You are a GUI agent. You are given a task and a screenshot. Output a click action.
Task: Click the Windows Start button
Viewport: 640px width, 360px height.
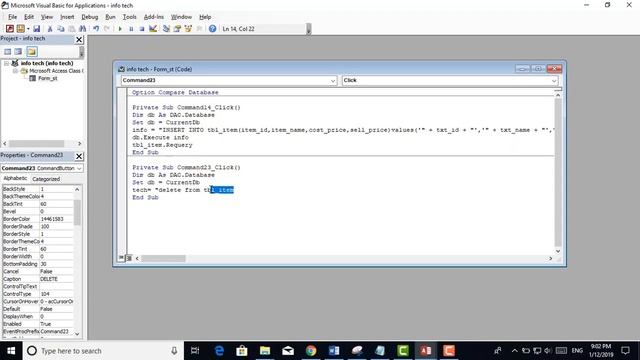[x=11, y=351]
